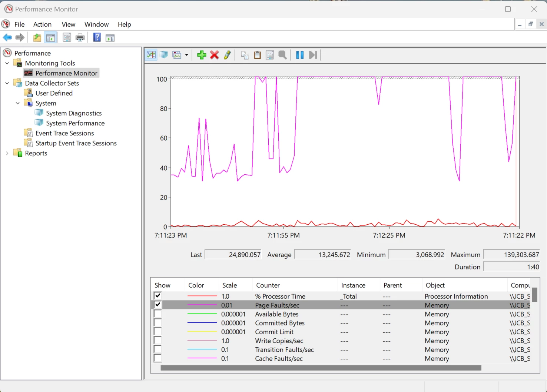Viewport: 547px width, 392px height.
Task: Open the Action menu
Action: (42, 24)
